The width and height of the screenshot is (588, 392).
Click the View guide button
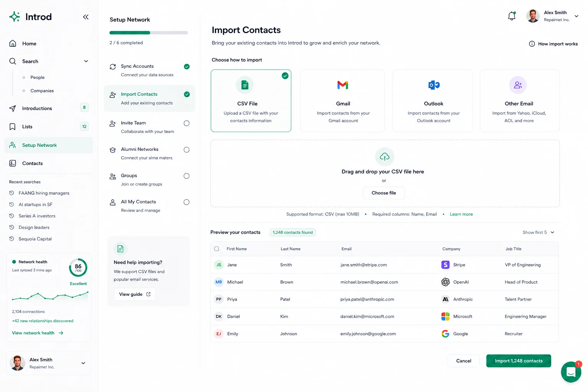click(x=135, y=294)
